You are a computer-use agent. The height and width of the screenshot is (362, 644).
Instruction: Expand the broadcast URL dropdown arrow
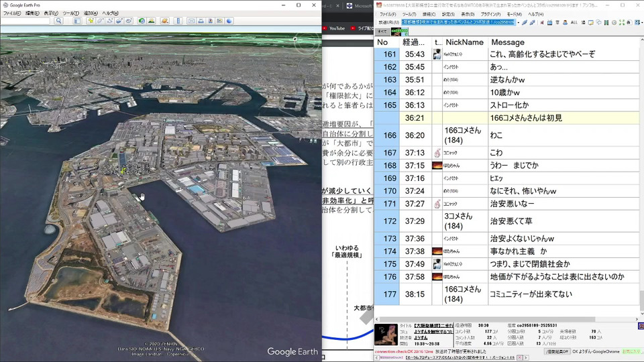pos(518,22)
